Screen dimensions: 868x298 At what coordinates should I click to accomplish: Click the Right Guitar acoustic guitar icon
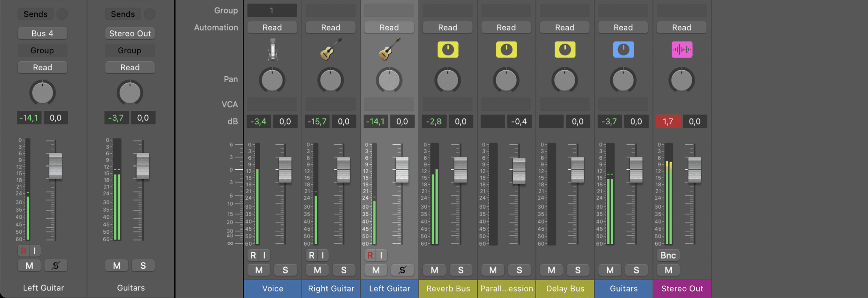[331, 50]
